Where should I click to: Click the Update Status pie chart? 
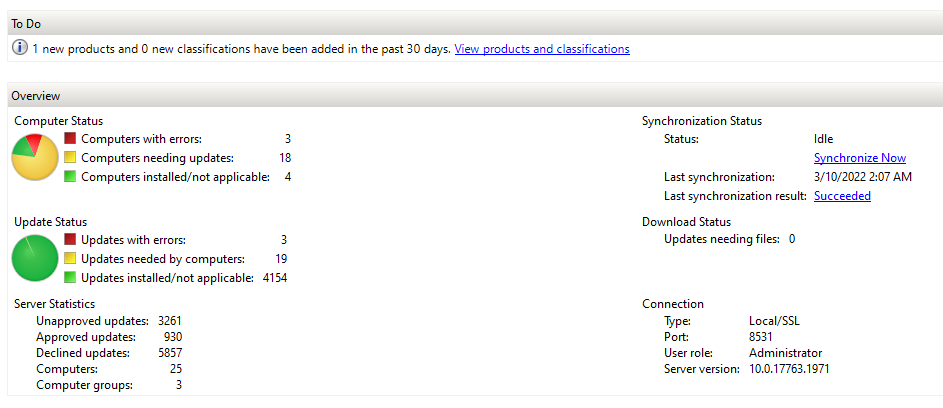coord(35,258)
